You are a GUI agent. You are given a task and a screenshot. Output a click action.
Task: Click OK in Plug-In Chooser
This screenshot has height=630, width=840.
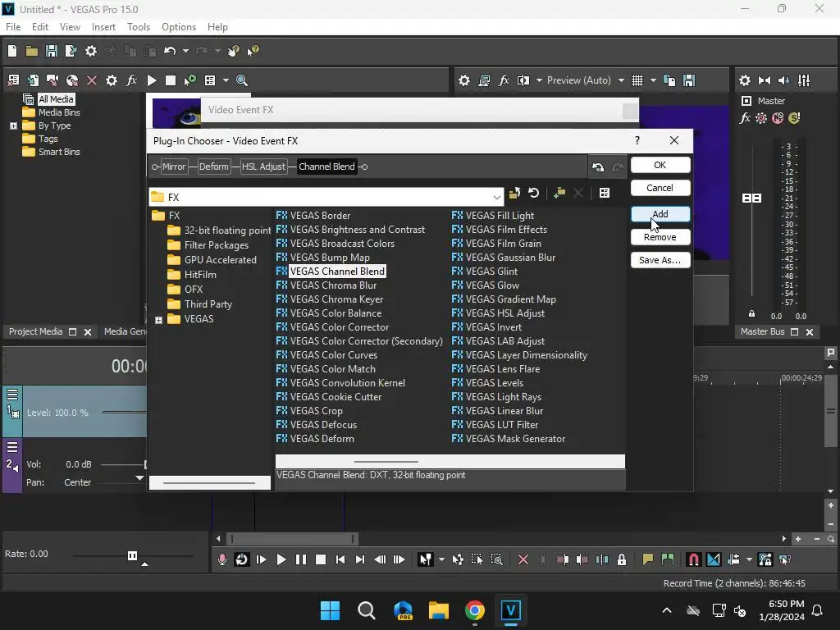pyautogui.click(x=660, y=165)
